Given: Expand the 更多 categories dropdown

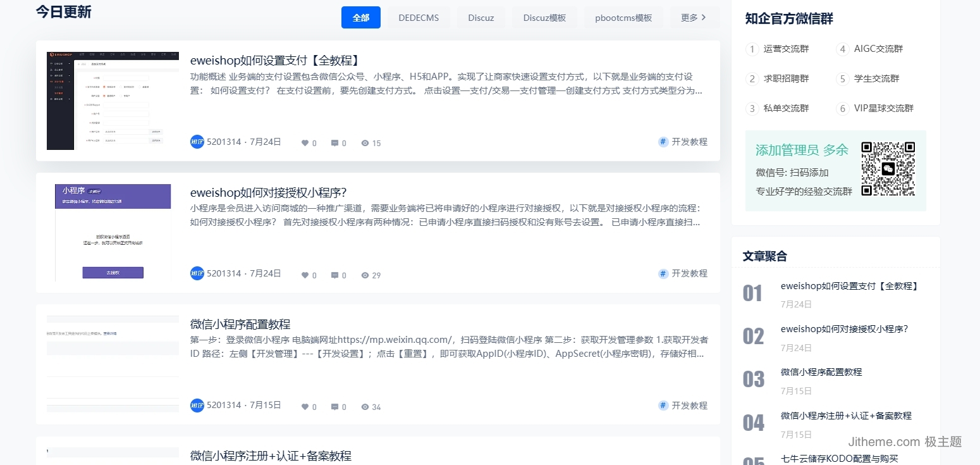Looking at the screenshot, I should 694,18.
